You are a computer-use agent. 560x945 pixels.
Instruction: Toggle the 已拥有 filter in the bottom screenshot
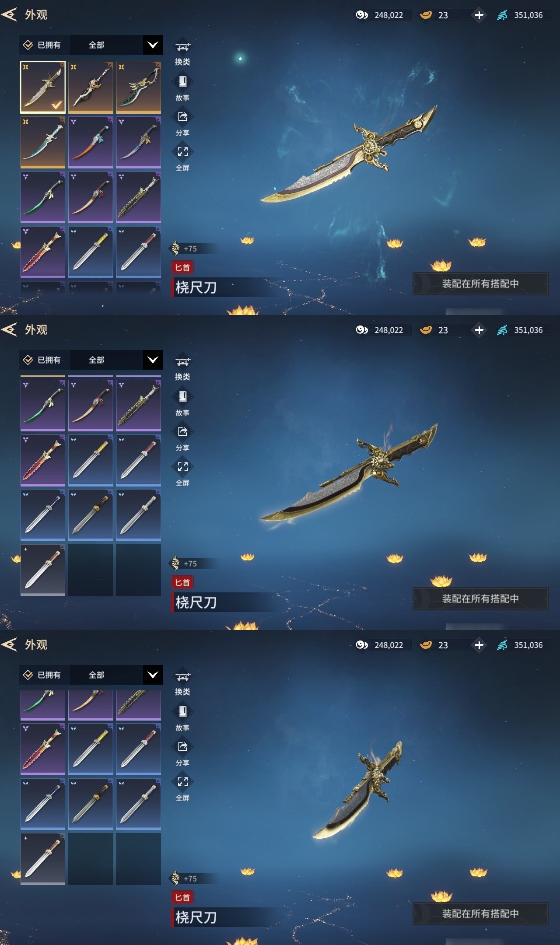42,675
